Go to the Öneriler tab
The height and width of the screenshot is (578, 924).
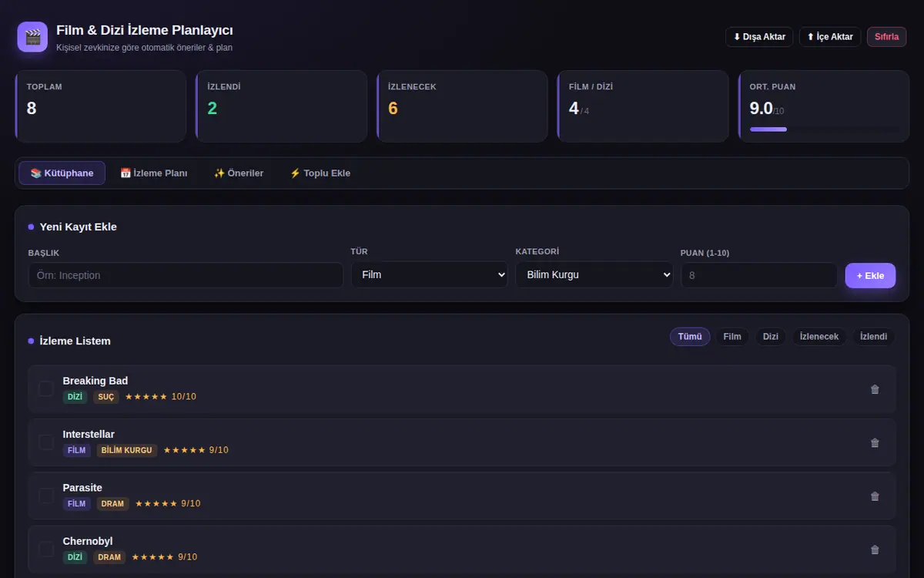(239, 173)
